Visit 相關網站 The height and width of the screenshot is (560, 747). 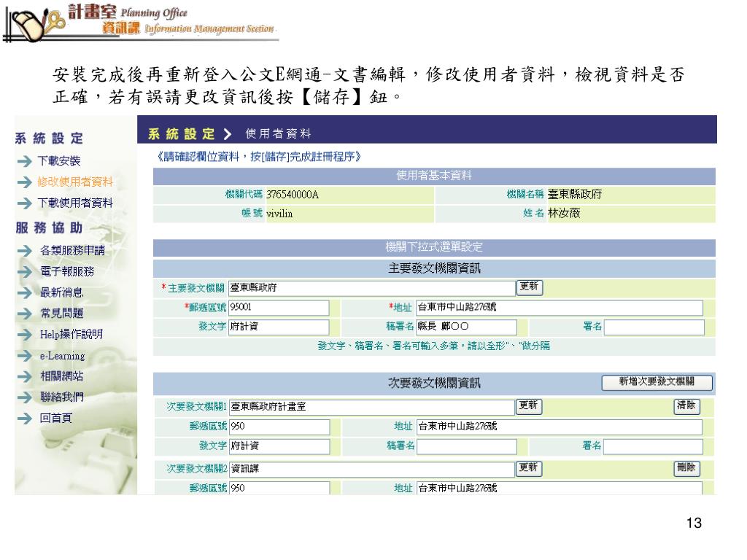61,376
